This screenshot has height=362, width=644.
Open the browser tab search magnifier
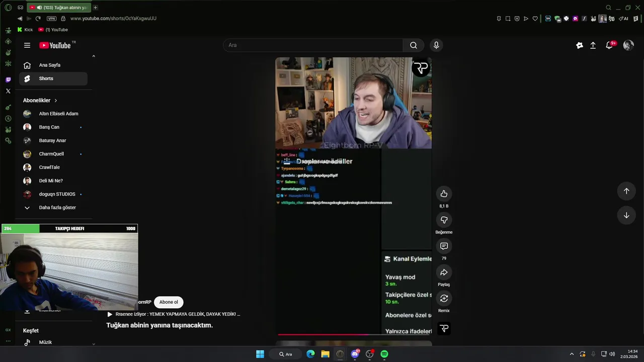point(608,8)
